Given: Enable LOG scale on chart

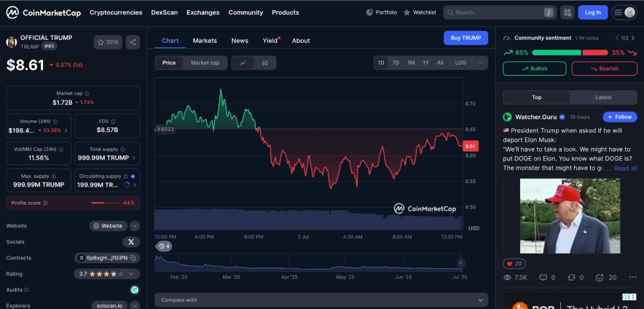Looking at the screenshot, I should [x=460, y=63].
